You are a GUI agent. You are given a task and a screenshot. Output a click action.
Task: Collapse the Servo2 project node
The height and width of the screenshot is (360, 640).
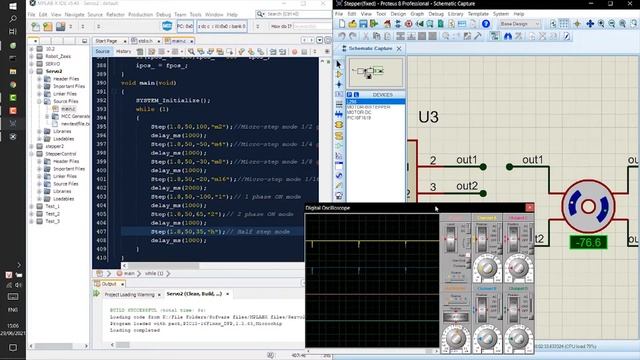[x=31, y=71]
